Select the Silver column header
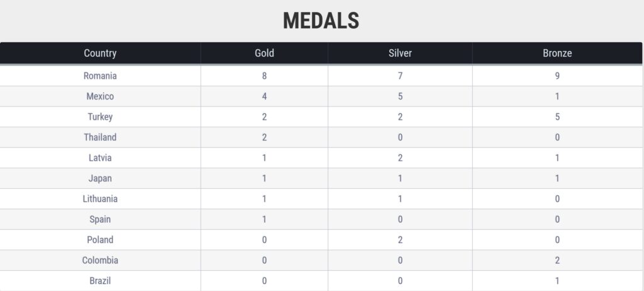 coord(400,54)
